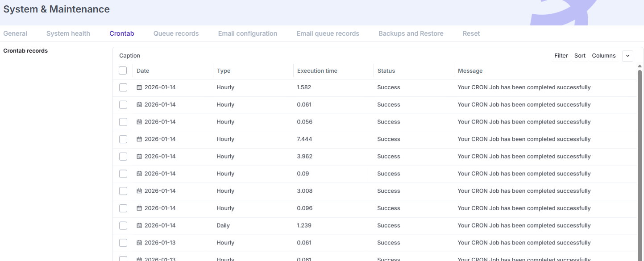Tick the select-all checkbox in table header
The image size is (644, 261).
click(123, 70)
